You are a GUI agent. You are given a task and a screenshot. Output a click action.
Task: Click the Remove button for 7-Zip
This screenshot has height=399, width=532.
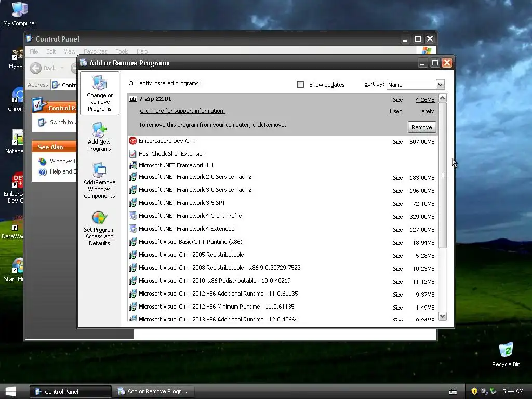[422, 127]
